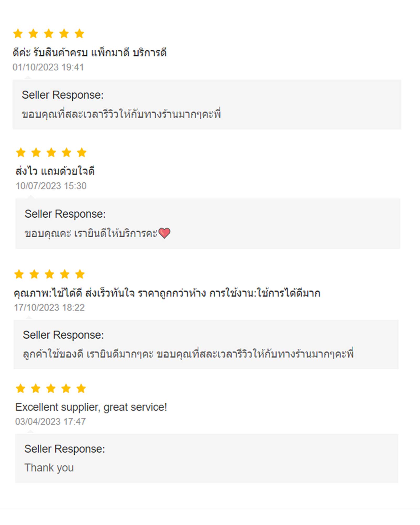420x525 pixels.
Task: Click the 'Thank you' seller response text
Action: point(49,468)
